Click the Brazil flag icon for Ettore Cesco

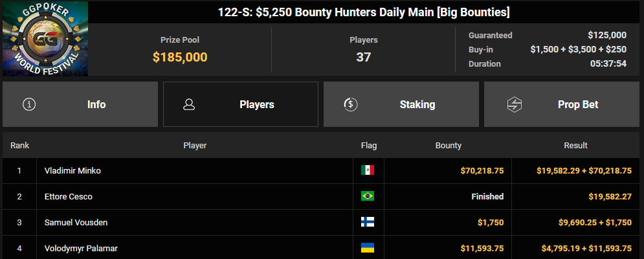click(368, 196)
